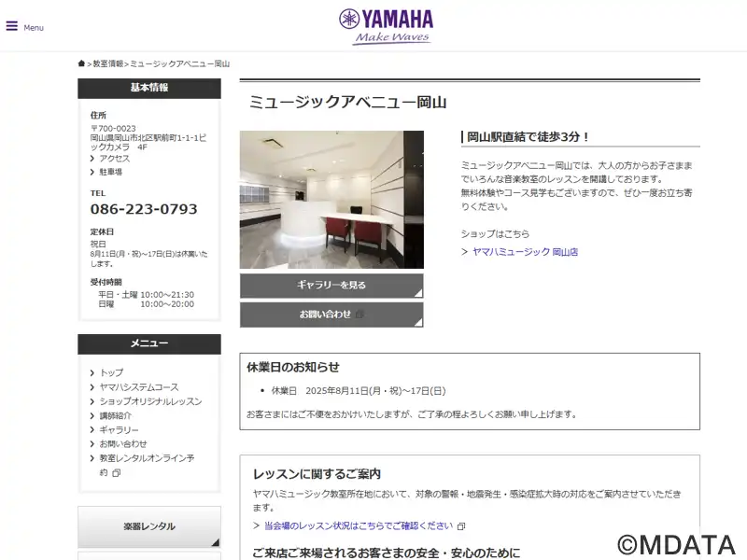Go home via breadcrumb house icon
Viewport: 747px width, 560px height.
(81, 63)
